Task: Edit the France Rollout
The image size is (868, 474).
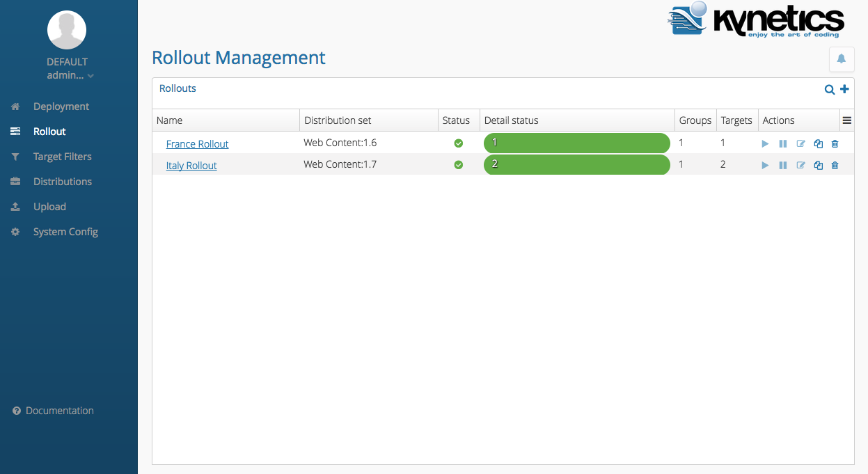Action: click(x=800, y=144)
